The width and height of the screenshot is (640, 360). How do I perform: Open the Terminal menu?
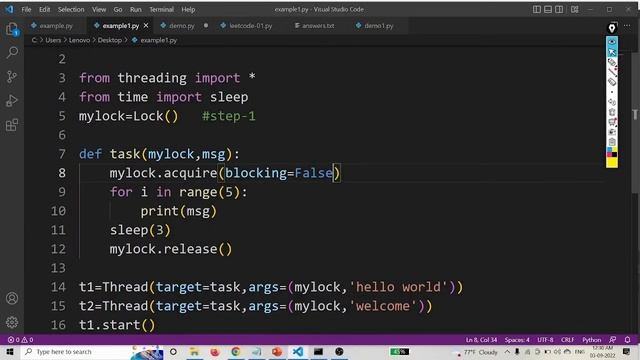click(161, 9)
